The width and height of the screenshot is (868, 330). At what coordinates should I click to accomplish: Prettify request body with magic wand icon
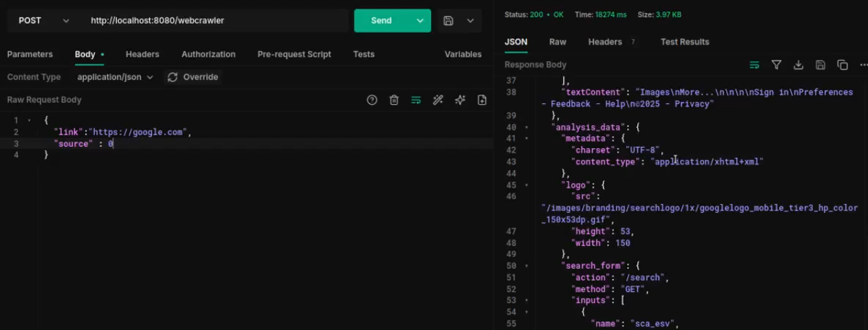click(438, 100)
